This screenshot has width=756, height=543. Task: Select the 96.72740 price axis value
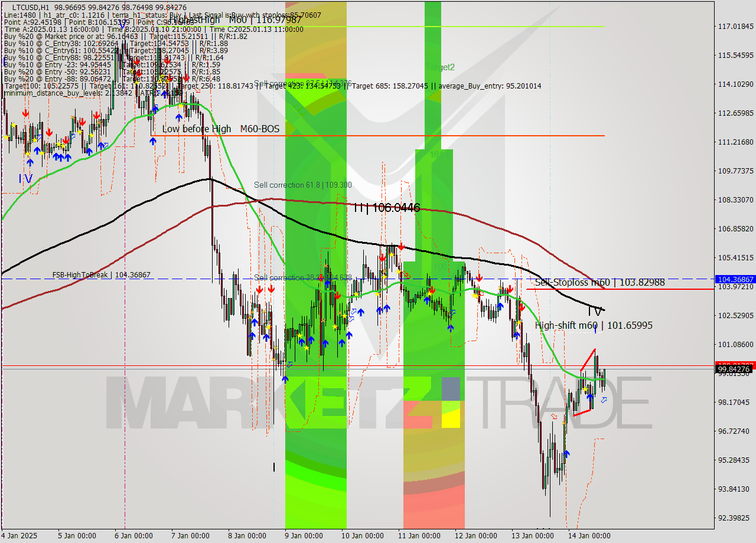pyautogui.click(x=735, y=431)
